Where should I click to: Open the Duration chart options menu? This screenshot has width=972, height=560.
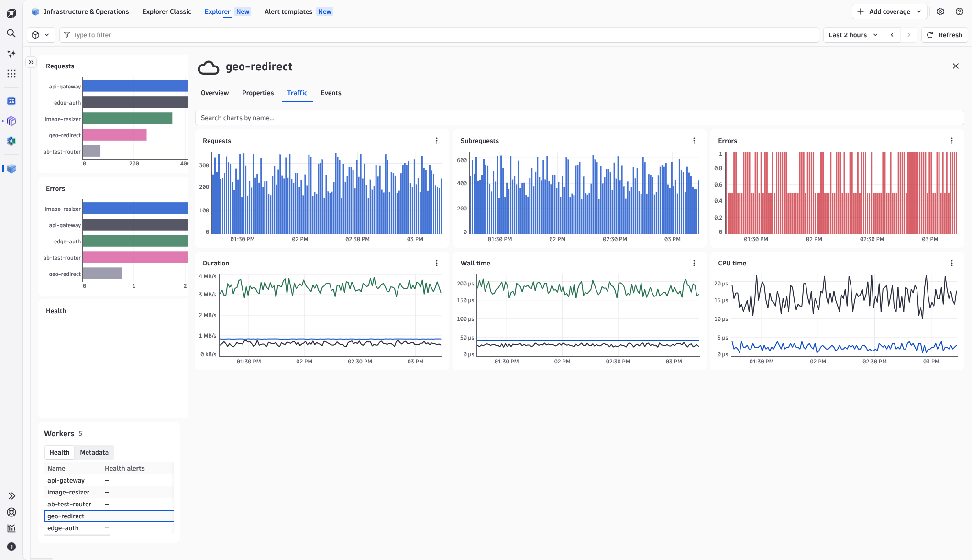(x=437, y=263)
